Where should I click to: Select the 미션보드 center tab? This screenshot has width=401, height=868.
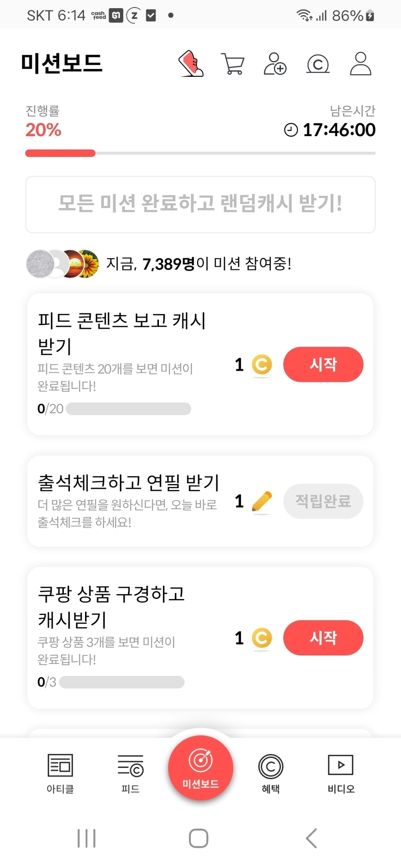pyautogui.click(x=200, y=768)
